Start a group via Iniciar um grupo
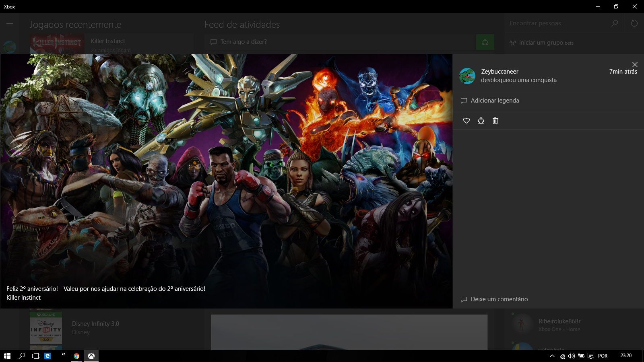Screen dimensions: 644x362 [x=542, y=43]
